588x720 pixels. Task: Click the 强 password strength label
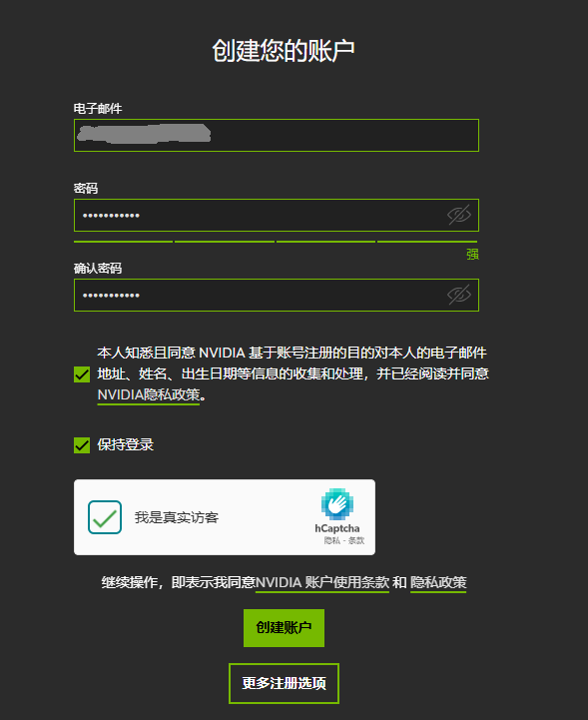coord(472,254)
